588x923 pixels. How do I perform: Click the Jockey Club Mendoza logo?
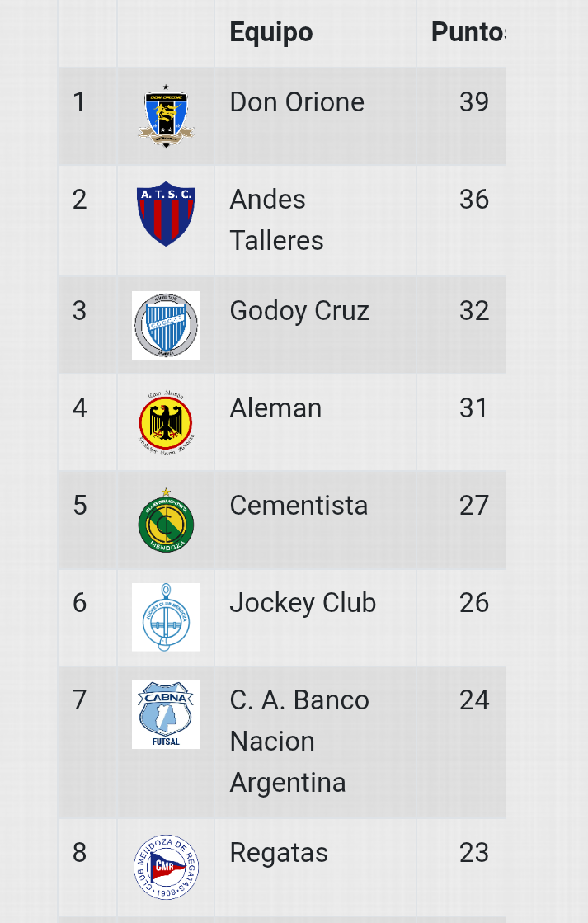[x=166, y=617]
